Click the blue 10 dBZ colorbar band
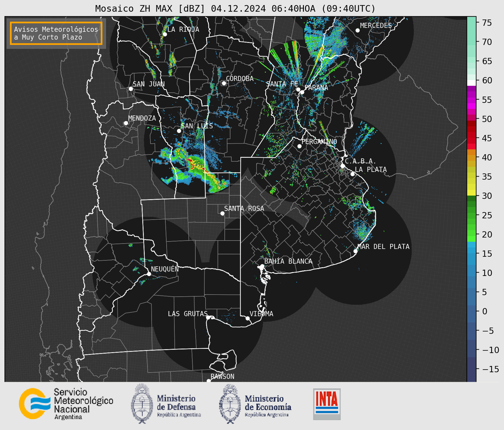Viewport: 504px width, 430px height. click(x=471, y=273)
